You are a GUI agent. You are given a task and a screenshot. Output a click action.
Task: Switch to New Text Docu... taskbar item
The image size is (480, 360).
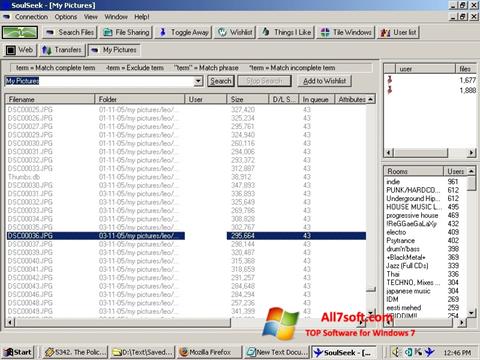point(277,352)
